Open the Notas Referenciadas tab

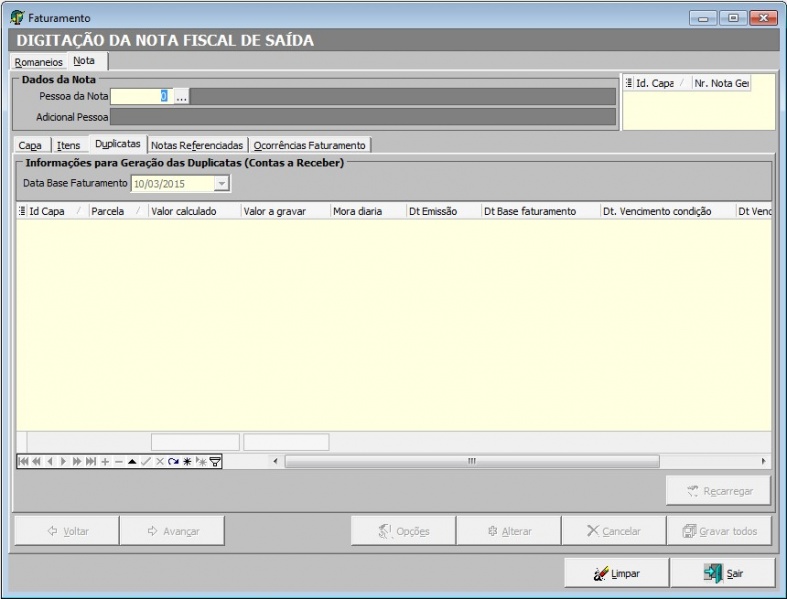[197, 145]
